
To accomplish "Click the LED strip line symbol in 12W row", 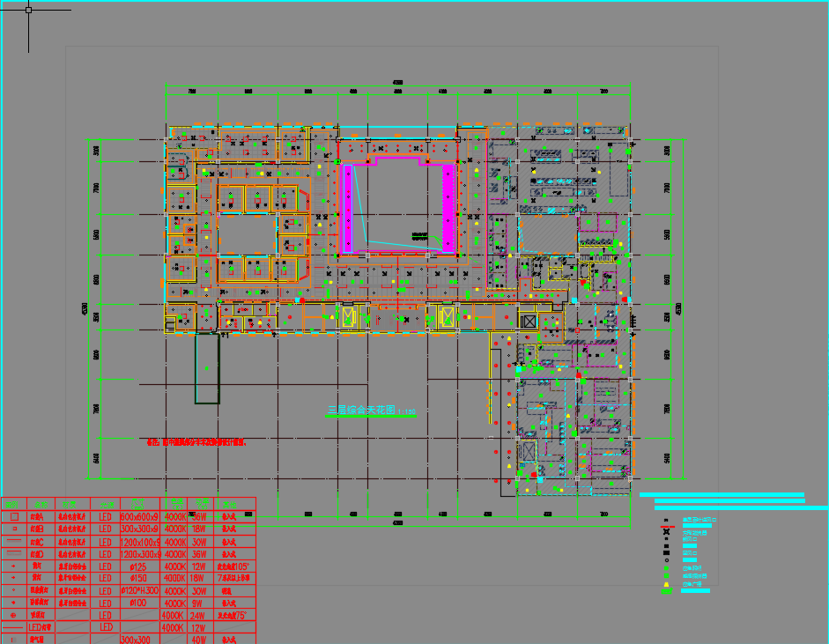I will pos(13,627).
